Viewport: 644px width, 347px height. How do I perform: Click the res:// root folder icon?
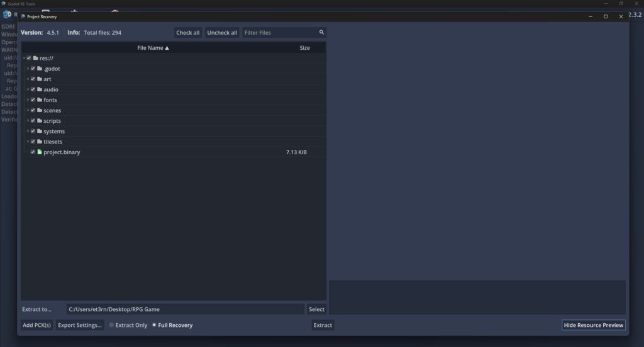pos(36,58)
